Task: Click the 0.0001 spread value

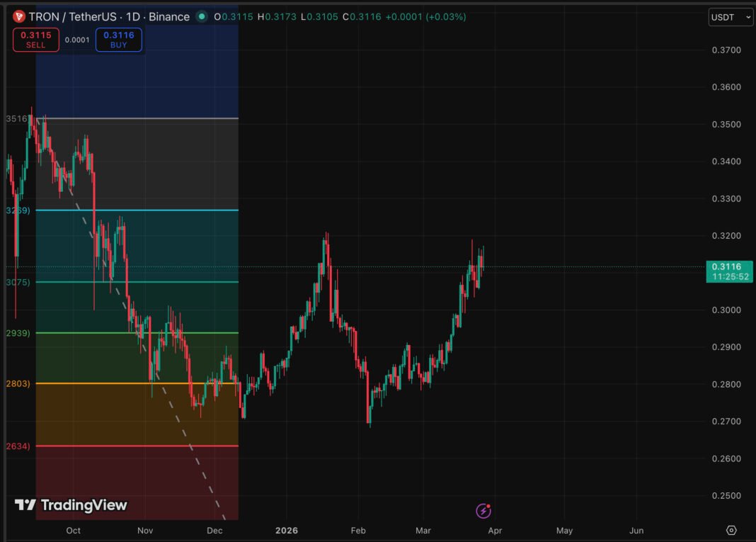Action: [77, 40]
